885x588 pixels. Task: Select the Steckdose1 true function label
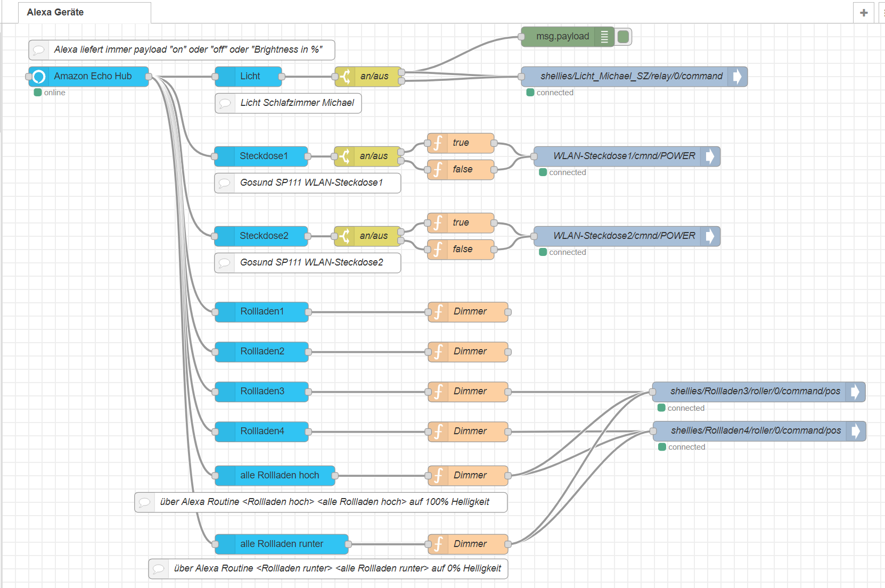pos(461,143)
